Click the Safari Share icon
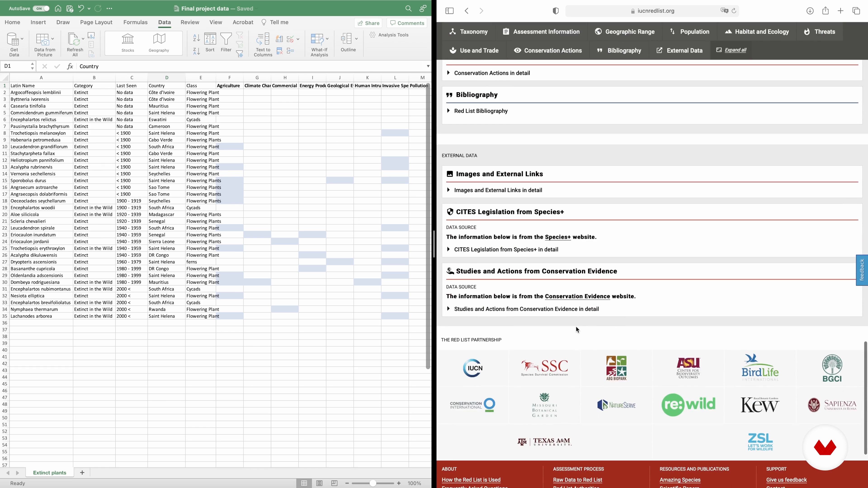Image resolution: width=868 pixels, height=488 pixels. coord(825,11)
